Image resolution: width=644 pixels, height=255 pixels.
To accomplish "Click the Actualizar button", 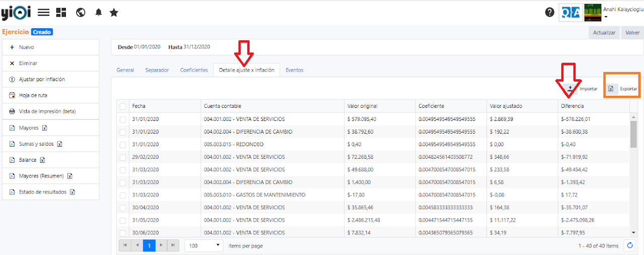I will 604,32.
